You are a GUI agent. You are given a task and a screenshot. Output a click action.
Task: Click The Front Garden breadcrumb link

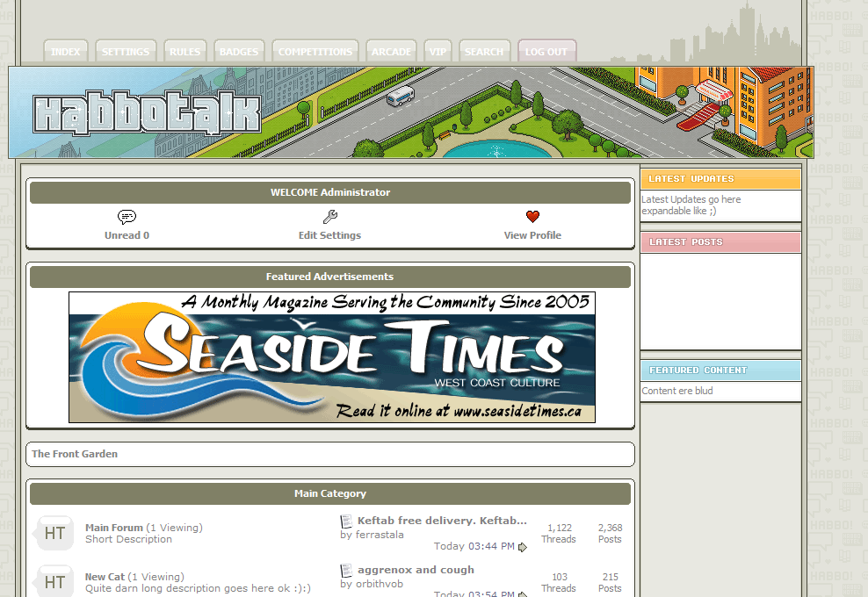[x=75, y=454]
